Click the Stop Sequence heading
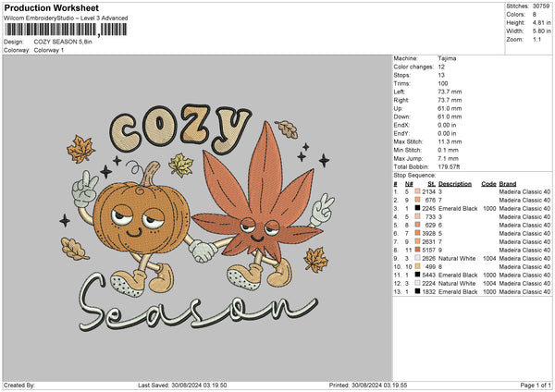The width and height of the screenshot is (555, 392). [413, 174]
